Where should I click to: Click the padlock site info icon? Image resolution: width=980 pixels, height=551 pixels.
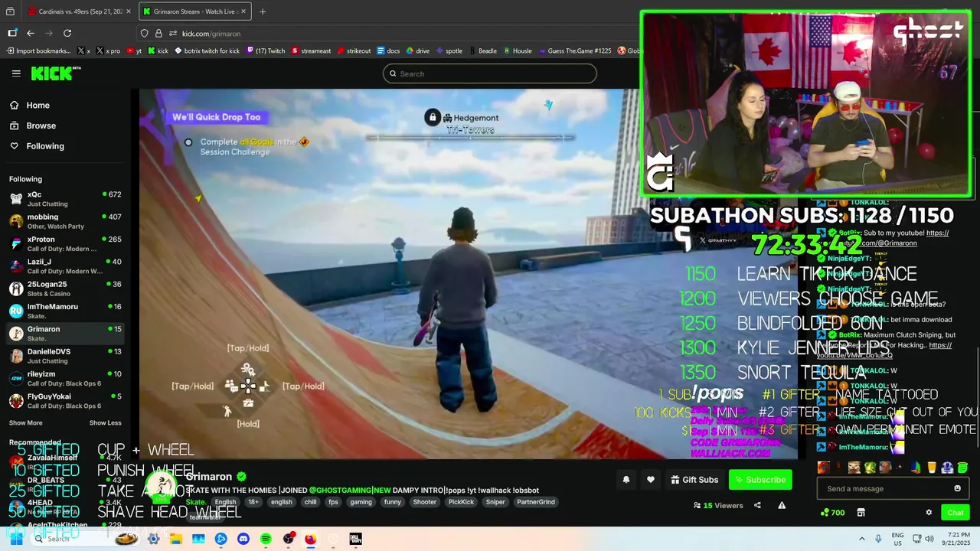point(158,33)
